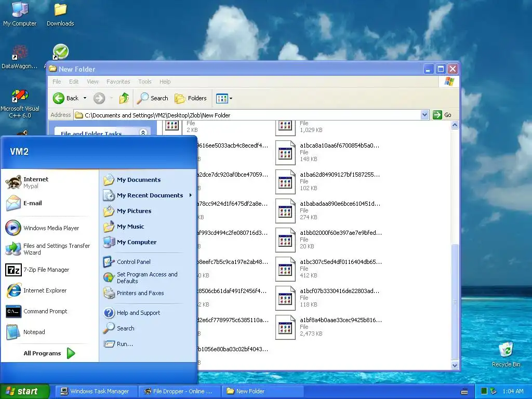Click the address bar path field

(x=248, y=115)
